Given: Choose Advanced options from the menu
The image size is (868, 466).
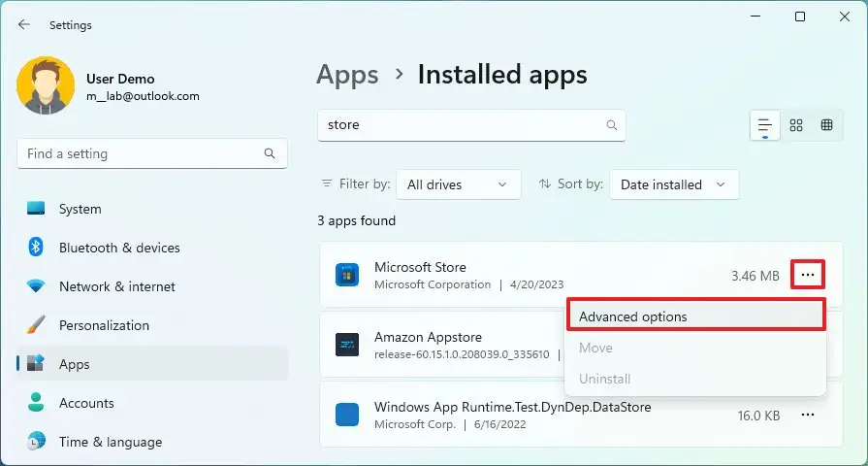Looking at the screenshot, I should click(x=695, y=316).
